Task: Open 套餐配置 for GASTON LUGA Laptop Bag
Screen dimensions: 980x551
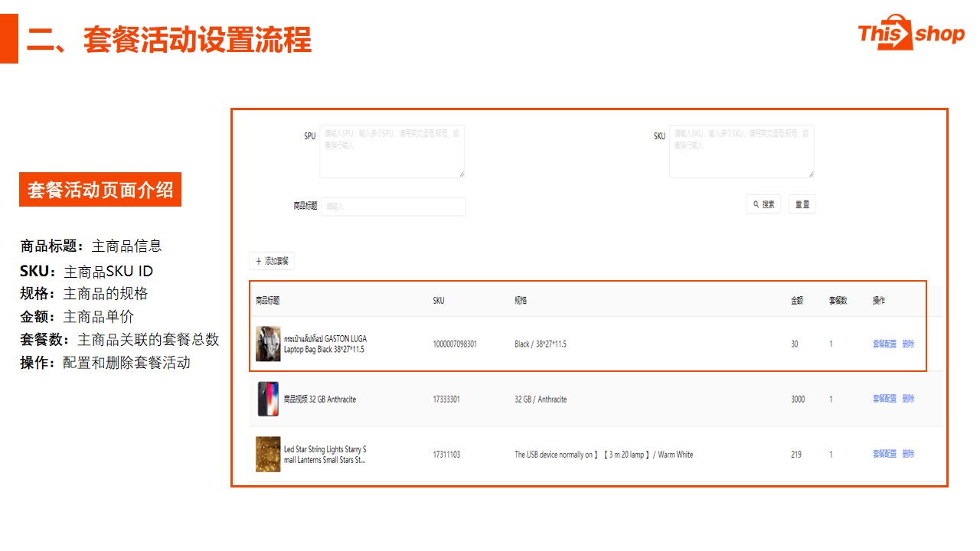Action: click(884, 344)
